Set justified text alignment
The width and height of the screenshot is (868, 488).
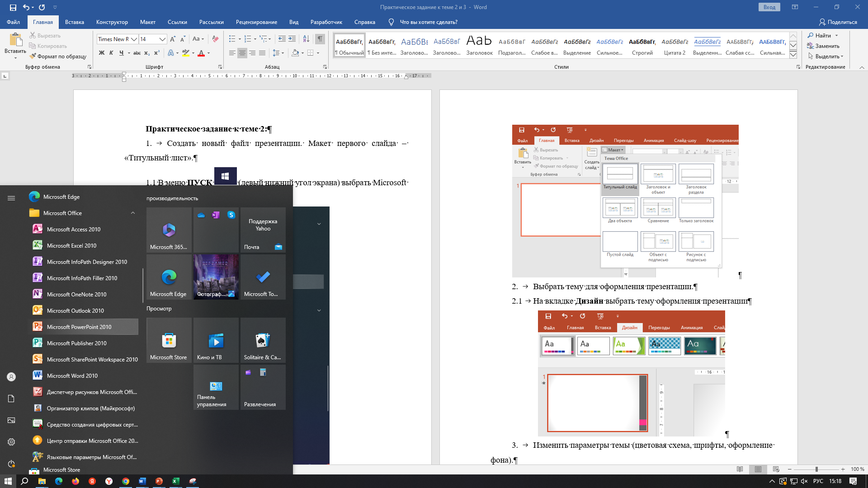coord(262,53)
